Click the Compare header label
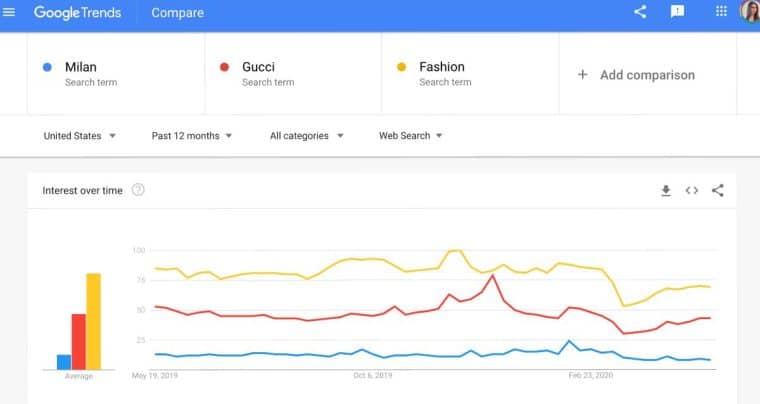This screenshot has width=760, height=404. point(177,13)
